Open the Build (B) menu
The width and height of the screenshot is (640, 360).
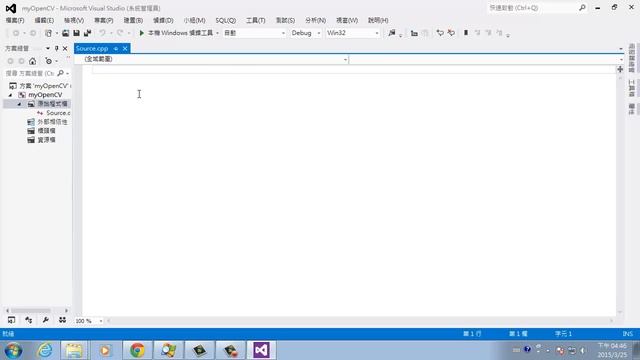pos(133,20)
